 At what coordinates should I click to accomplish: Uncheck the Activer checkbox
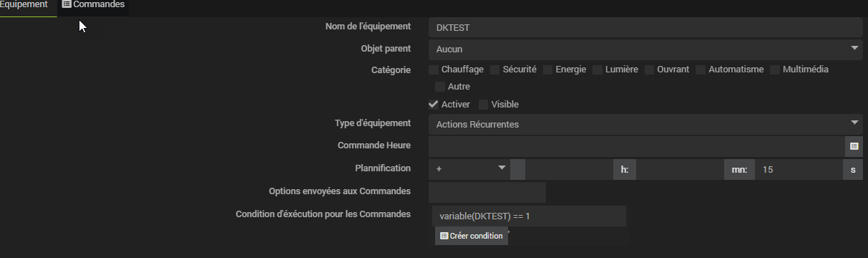tap(434, 105)
